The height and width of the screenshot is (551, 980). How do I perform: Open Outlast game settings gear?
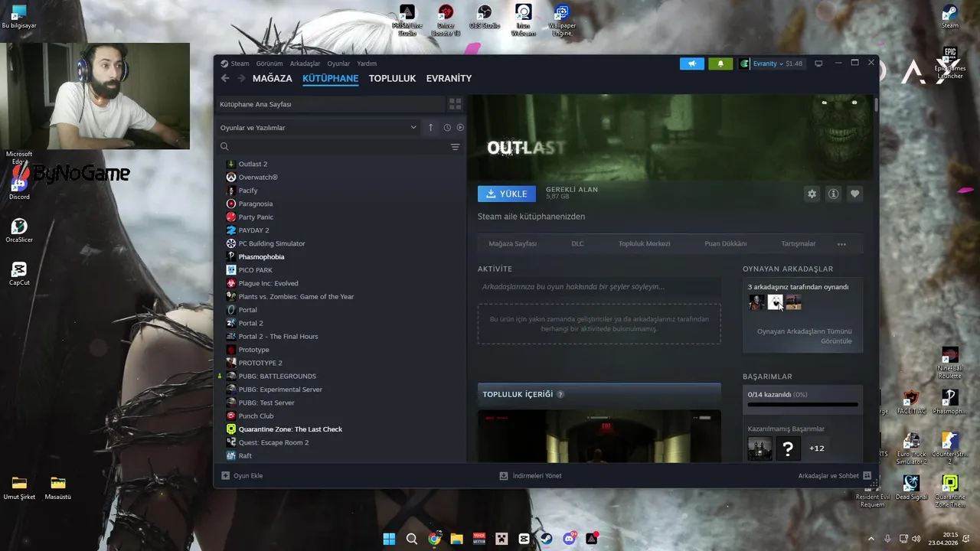coord(812,194)
